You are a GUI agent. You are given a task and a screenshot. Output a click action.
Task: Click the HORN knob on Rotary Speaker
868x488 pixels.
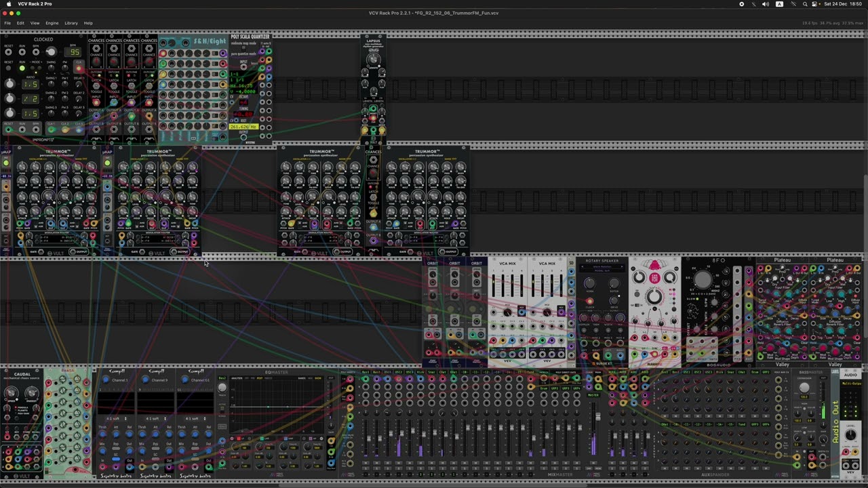point(590,283)
